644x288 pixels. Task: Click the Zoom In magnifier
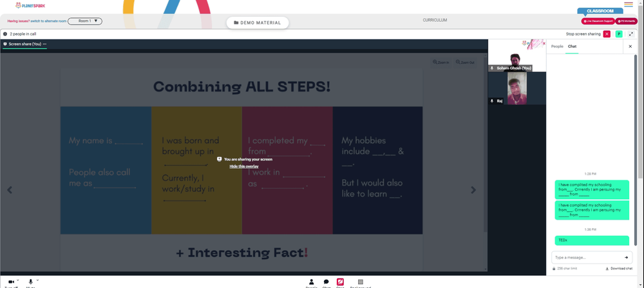click(x=440, y=62)
